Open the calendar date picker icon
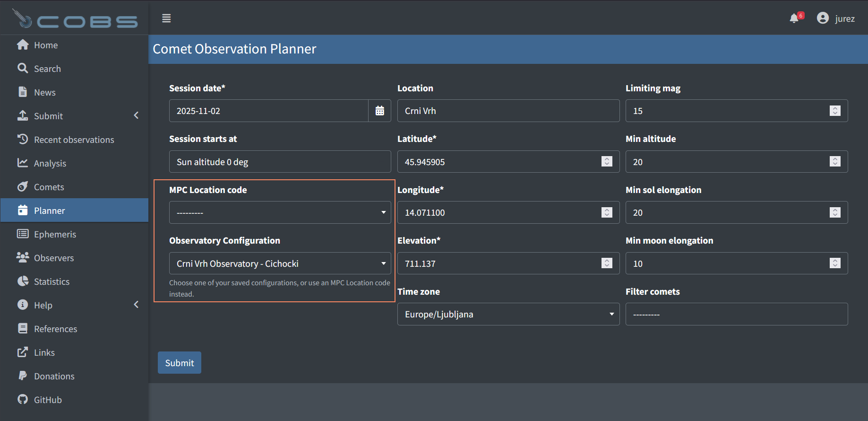Image resolution: width=868 pixels, height=421 pixels. click(x=379, y=111)
